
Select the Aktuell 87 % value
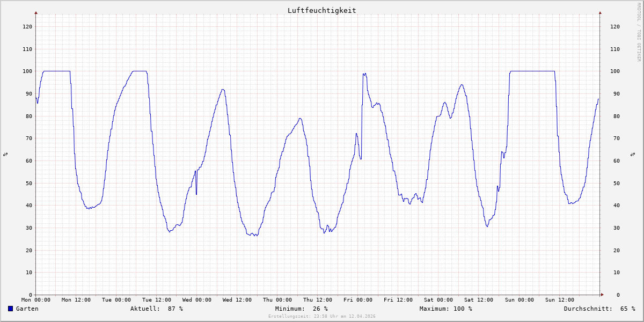coord(175,309)
